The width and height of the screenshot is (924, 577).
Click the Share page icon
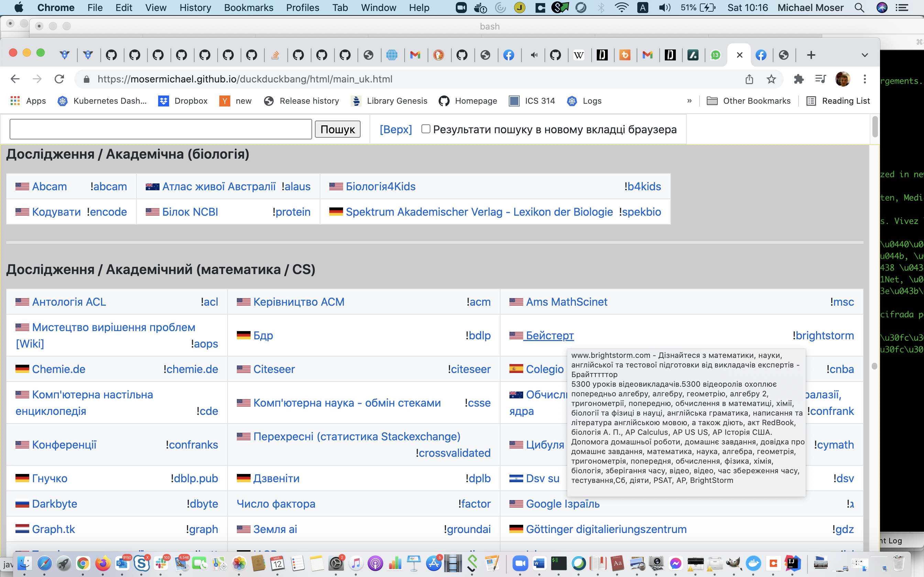tap(749, 79)
